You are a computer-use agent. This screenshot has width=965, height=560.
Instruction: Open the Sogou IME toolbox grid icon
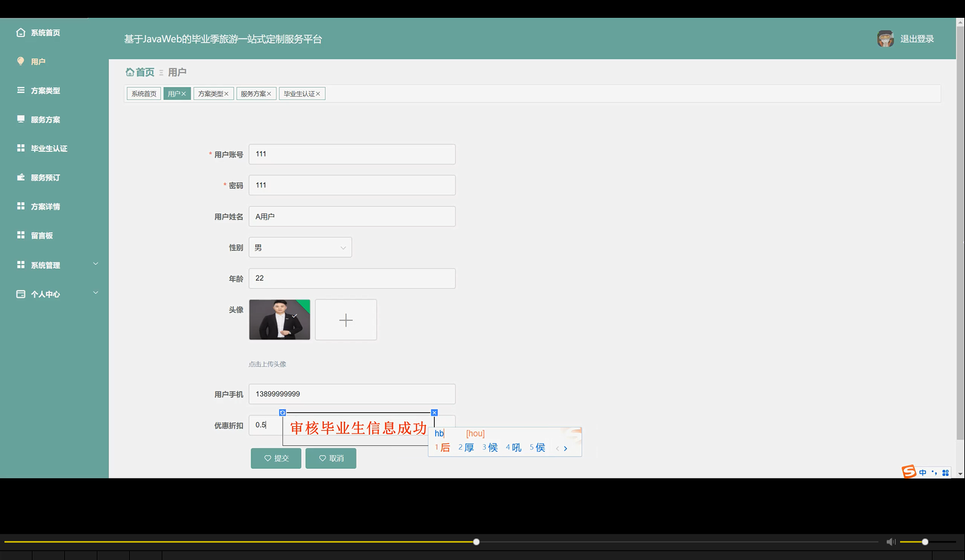[x=945, y=473]
